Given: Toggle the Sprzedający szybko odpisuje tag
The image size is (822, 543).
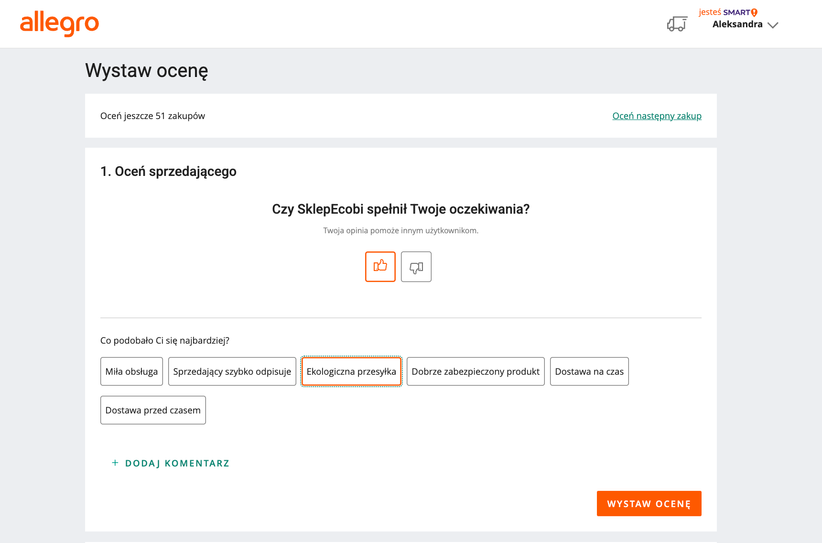Looking at the screenshot, I should point(232,371).
